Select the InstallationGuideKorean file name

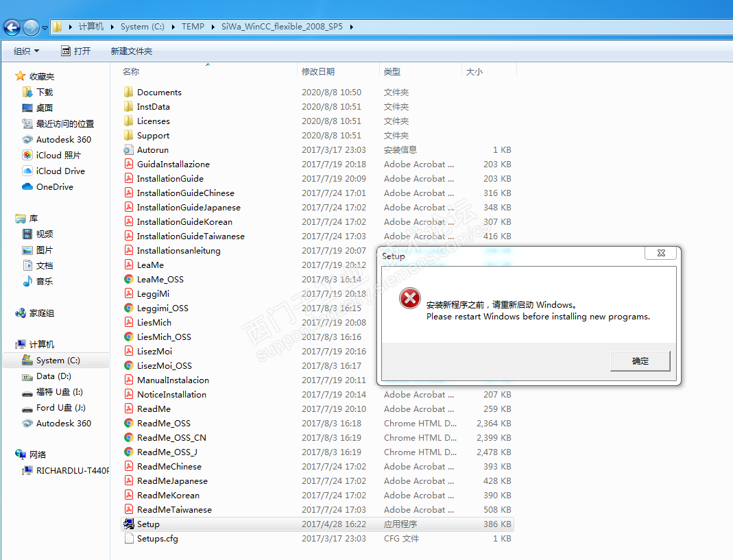(184, 222)
